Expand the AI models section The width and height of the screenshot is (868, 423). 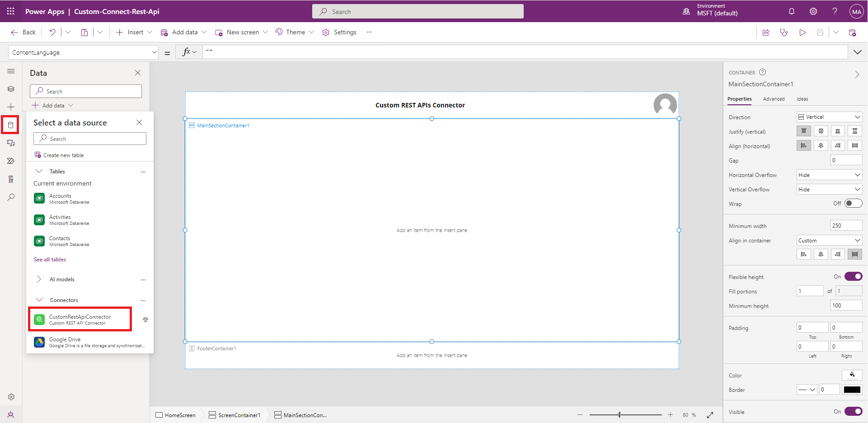[39, 279]
